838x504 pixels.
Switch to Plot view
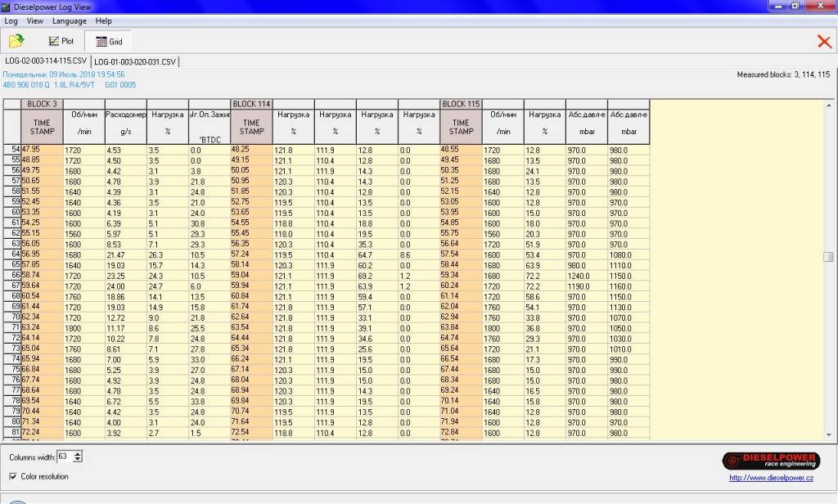(x=61, y=41)
